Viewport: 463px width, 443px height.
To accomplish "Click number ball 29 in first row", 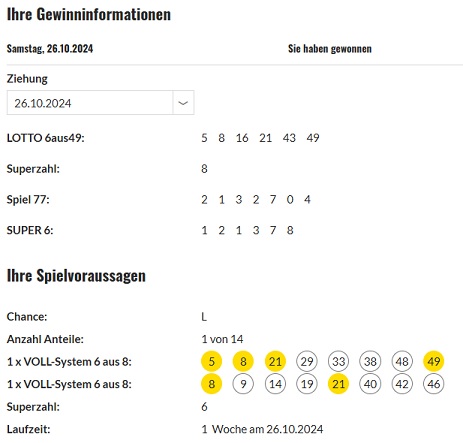I will (x=307, y=361).
